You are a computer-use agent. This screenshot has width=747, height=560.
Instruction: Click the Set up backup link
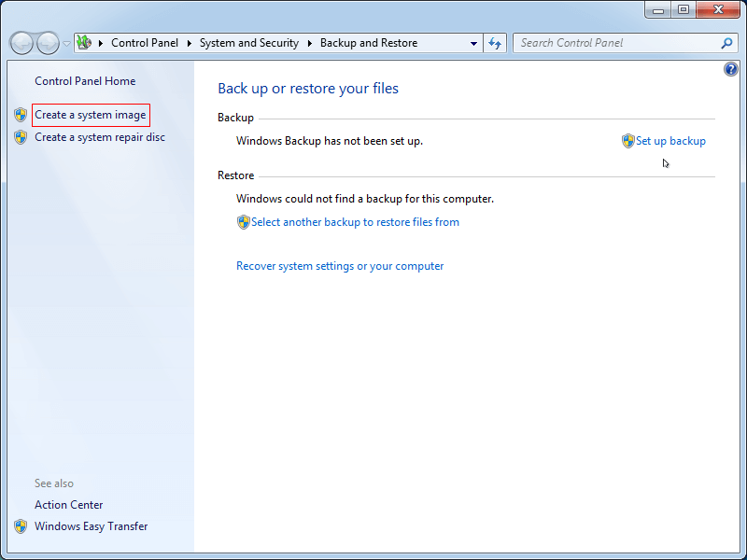(x=670, y=141)
